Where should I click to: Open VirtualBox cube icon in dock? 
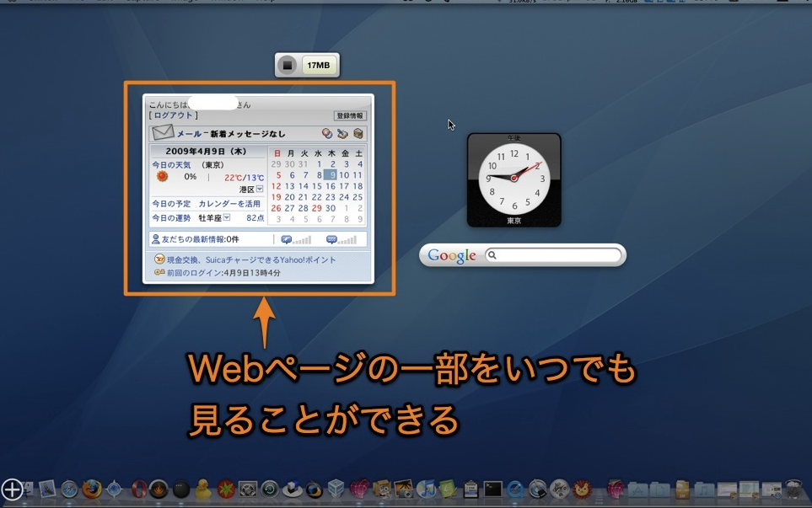336,489
